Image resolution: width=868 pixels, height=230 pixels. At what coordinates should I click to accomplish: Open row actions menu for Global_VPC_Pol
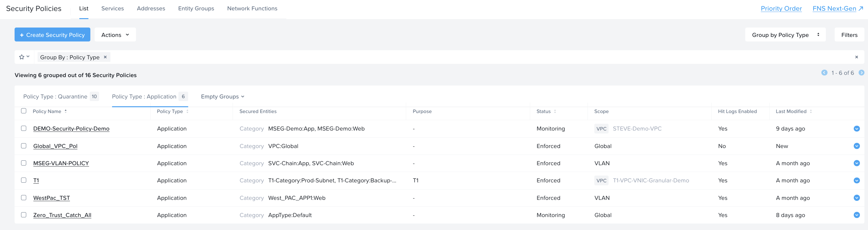[x=857, y=146]
